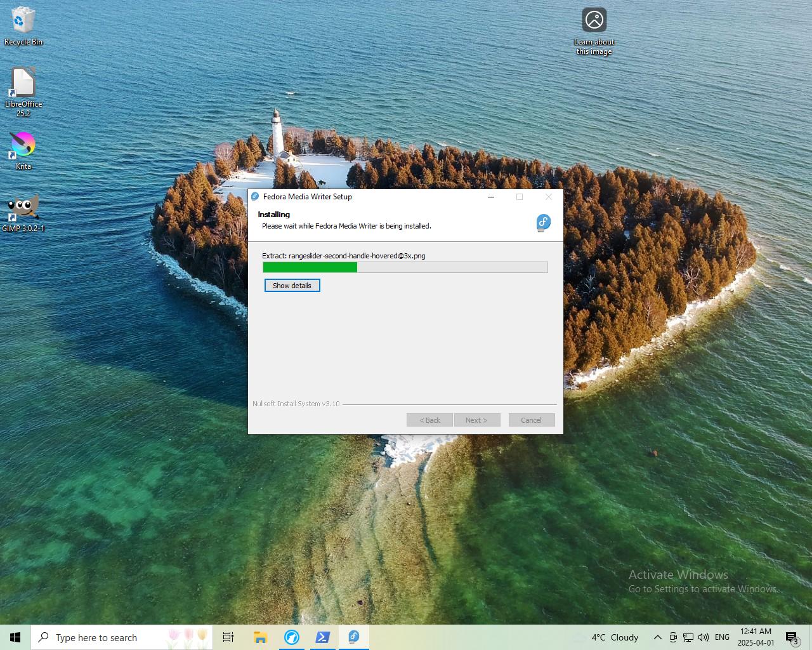812x650 pixels.
Task: Open Task View from the taskbar
Action: coord(228,637)
